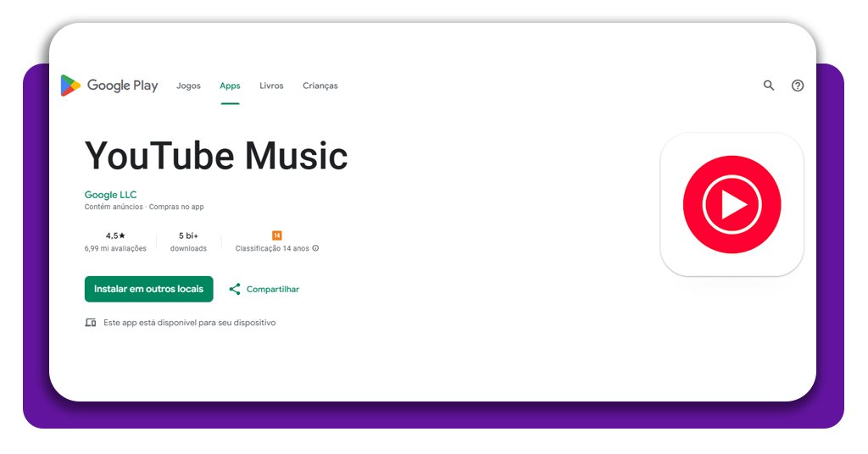Click Compras no app text
The width and height of the screenshot is (868, 454).
coord(176,207)
